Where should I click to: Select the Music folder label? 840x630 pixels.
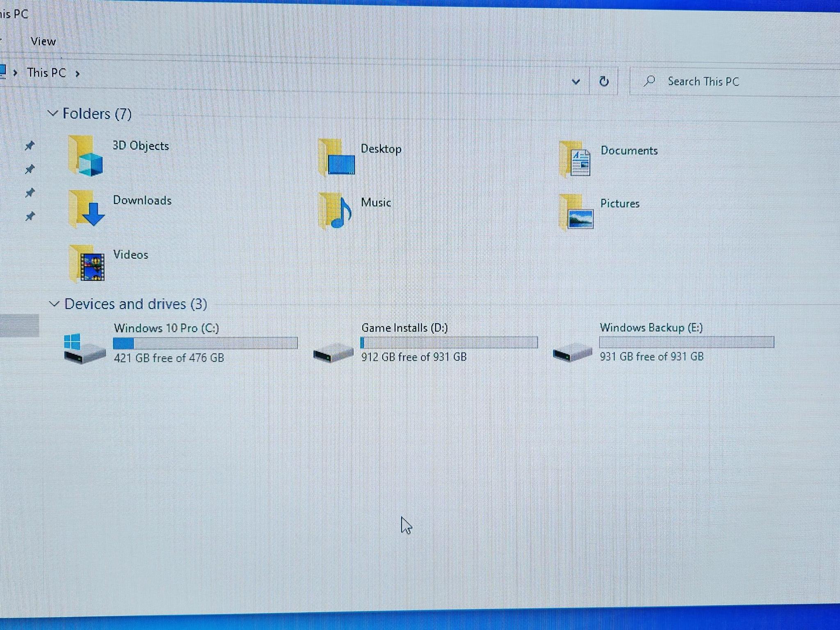click(x=376, y=202)
